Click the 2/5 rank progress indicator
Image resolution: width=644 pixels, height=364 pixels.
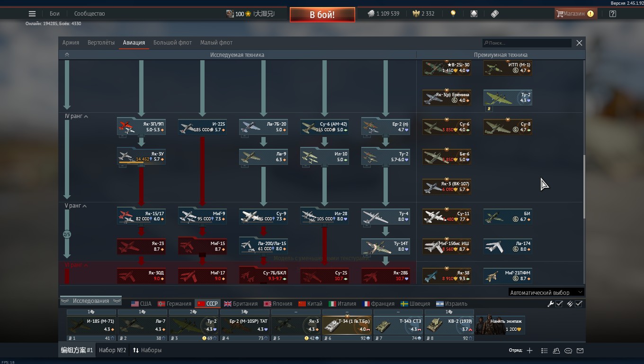[x=67, y=235]
